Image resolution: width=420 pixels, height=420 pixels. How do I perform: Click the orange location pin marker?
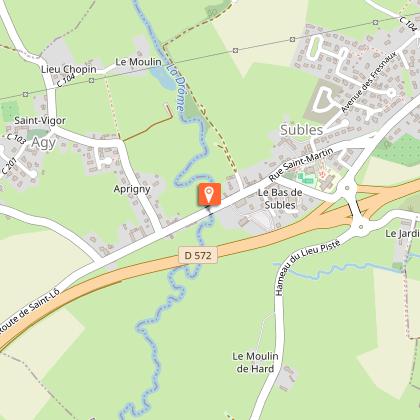(209, 194)
